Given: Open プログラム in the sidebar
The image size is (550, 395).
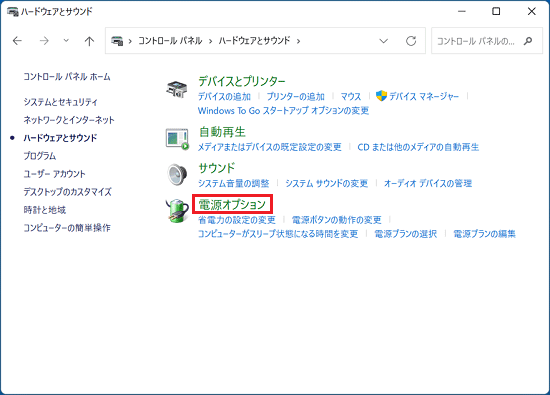Looking at the screenshot, I should (40, 156).
